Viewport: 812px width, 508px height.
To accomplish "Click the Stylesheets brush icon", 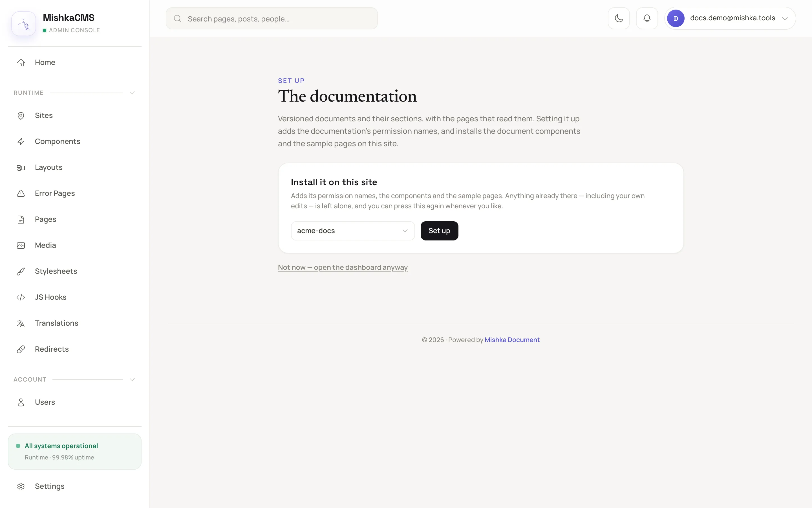I will click(21, 271).
